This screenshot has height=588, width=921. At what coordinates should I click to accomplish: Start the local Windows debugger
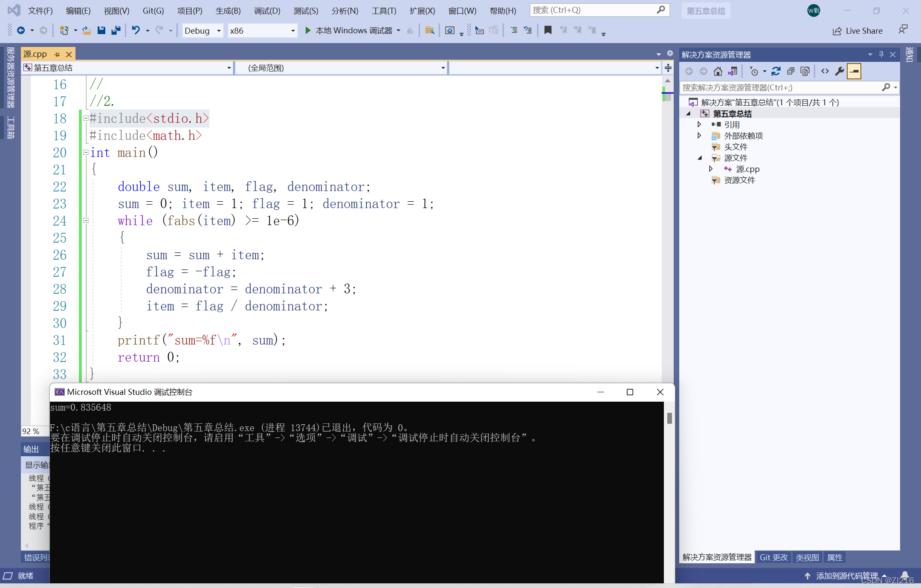[348, 30]
